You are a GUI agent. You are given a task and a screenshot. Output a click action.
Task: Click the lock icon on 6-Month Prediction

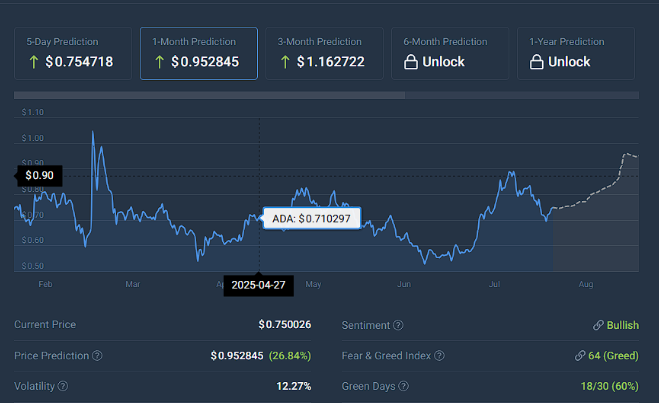point(411,62)
